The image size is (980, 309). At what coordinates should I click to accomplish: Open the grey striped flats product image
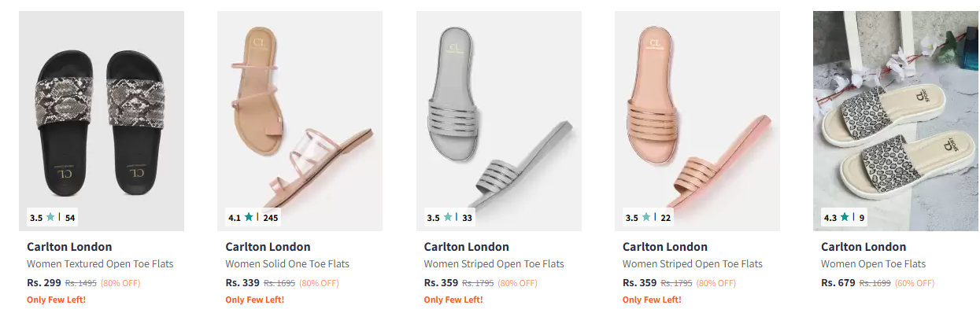point(499,121)
